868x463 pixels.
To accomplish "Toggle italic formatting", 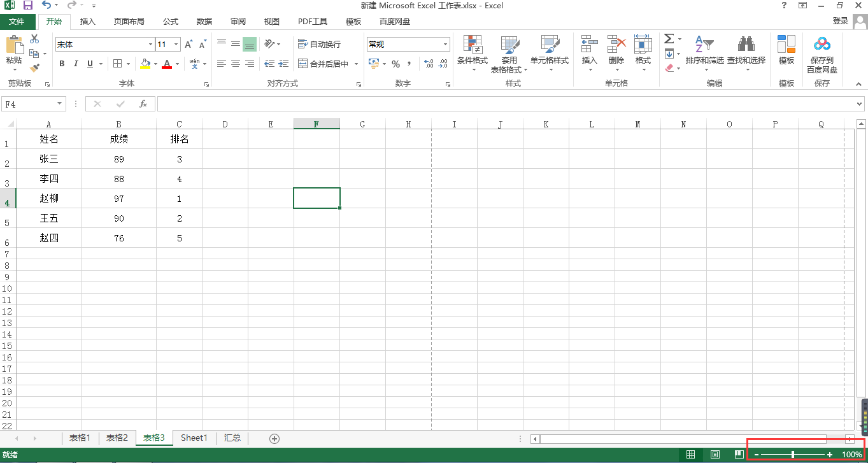I will click(x=76, y=64).
